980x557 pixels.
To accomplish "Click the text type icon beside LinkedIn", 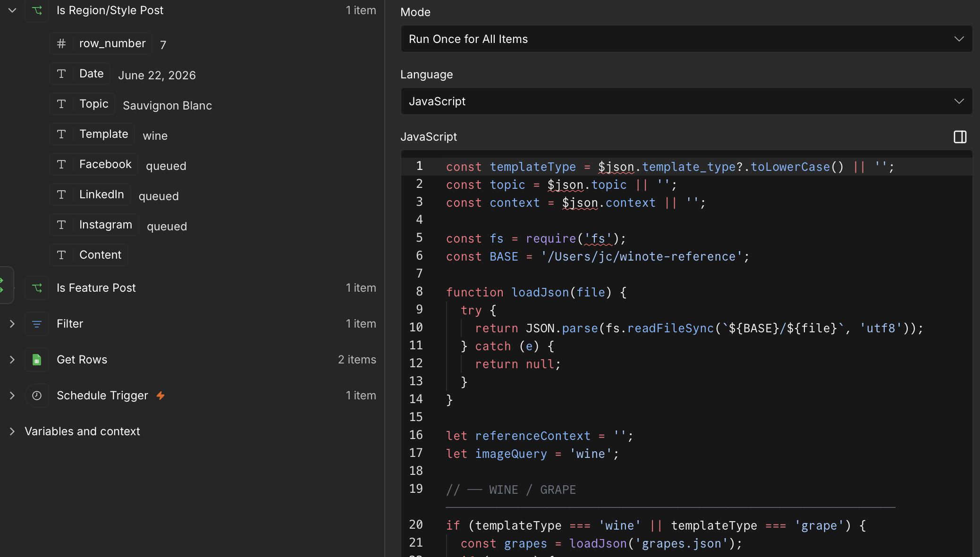I will (61, 194).
